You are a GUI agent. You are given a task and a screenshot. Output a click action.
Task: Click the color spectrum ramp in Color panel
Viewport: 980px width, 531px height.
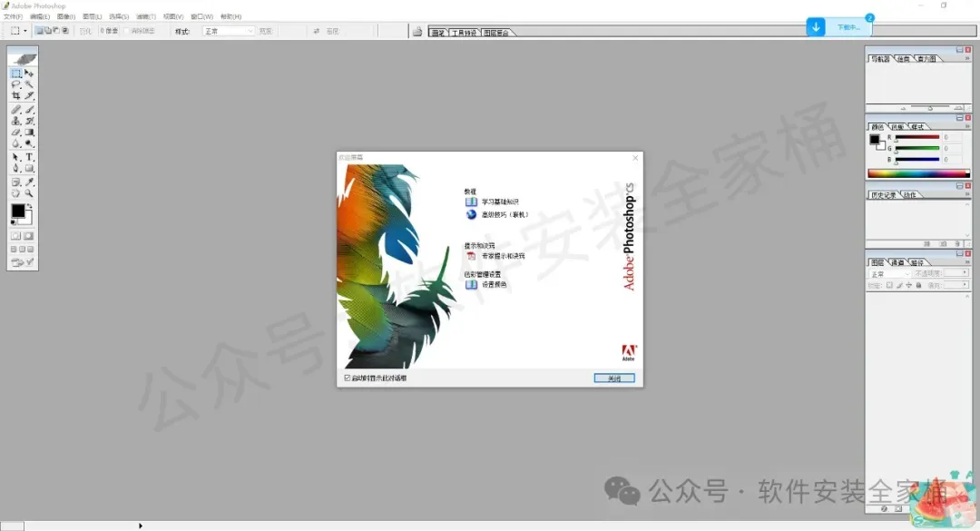918,173
